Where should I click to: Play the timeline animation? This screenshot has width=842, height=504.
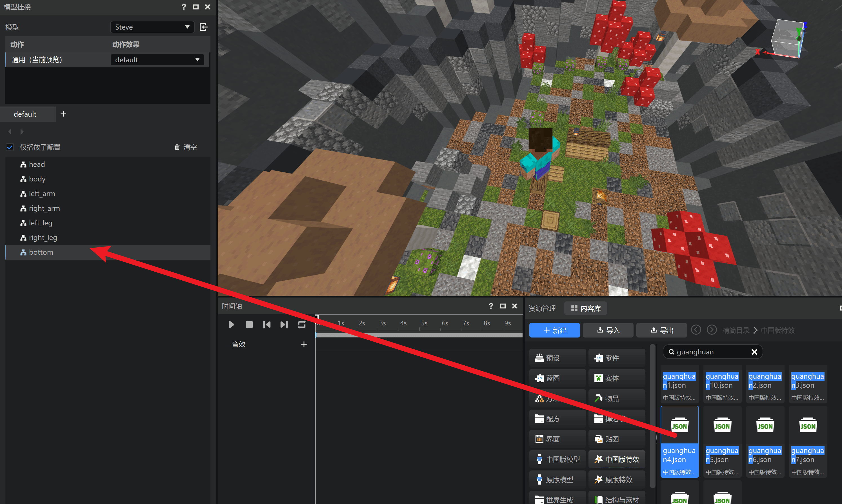click(x=232, y=325)
